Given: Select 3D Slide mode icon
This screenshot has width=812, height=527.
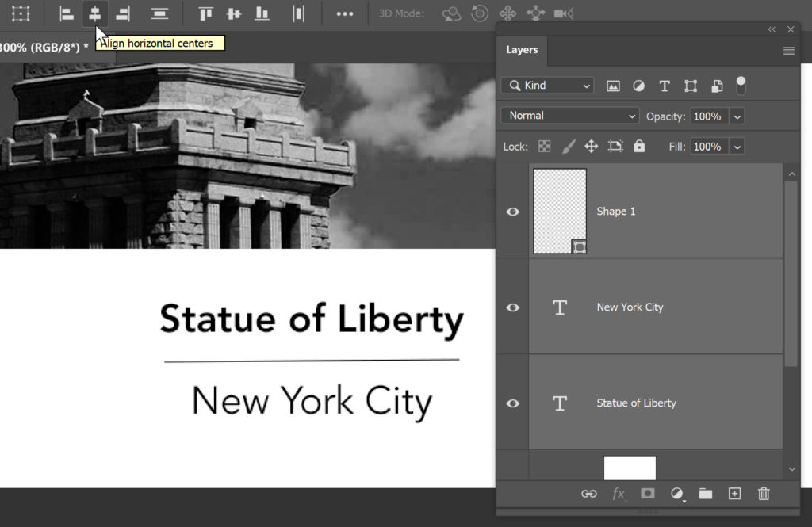Looking at the screenshot, I should (x=535, y=13).
